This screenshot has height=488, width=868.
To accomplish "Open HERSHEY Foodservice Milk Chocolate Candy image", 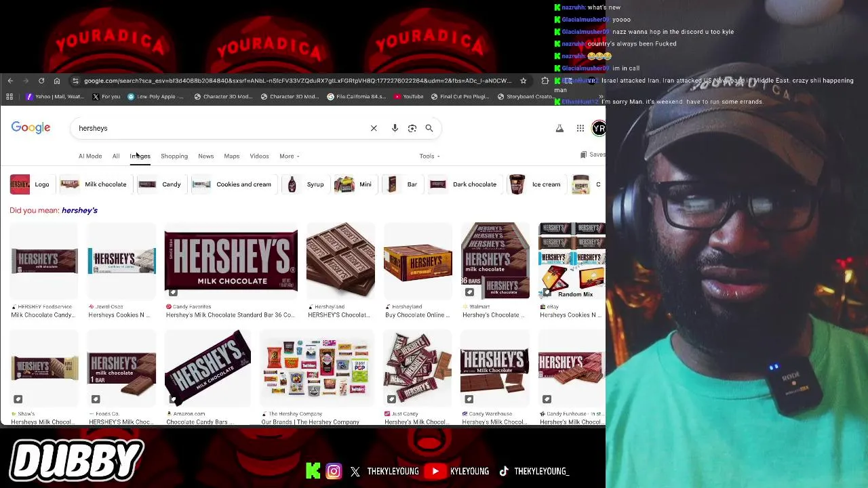I will 44,261.
